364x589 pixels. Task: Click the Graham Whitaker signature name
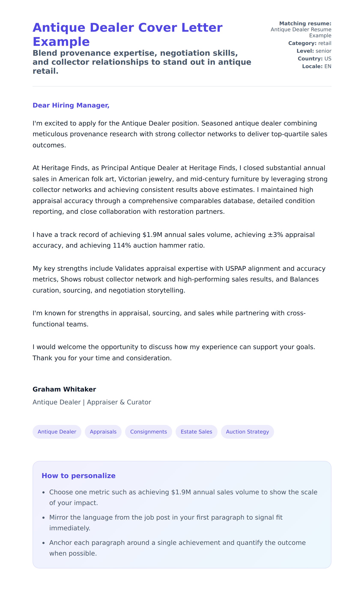pyautogui.click(x=64, y=389)
